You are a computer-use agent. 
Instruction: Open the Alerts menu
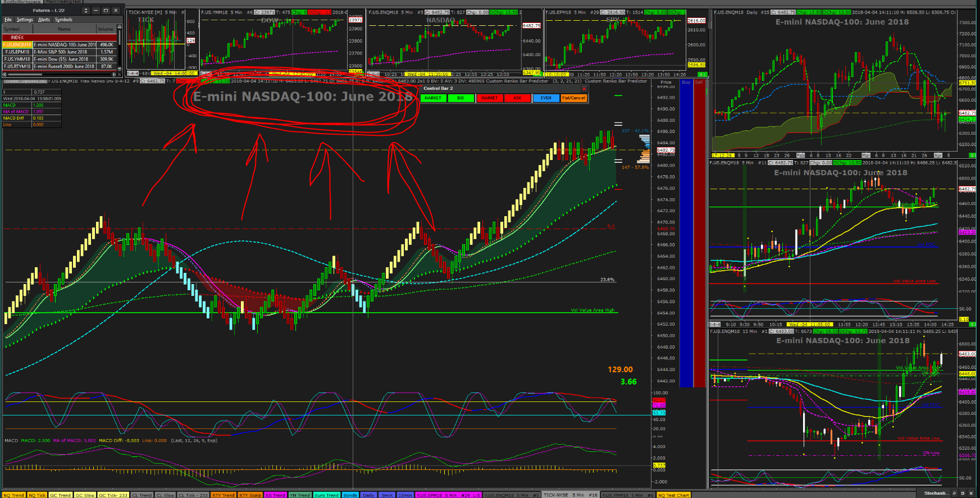[44, 20]
